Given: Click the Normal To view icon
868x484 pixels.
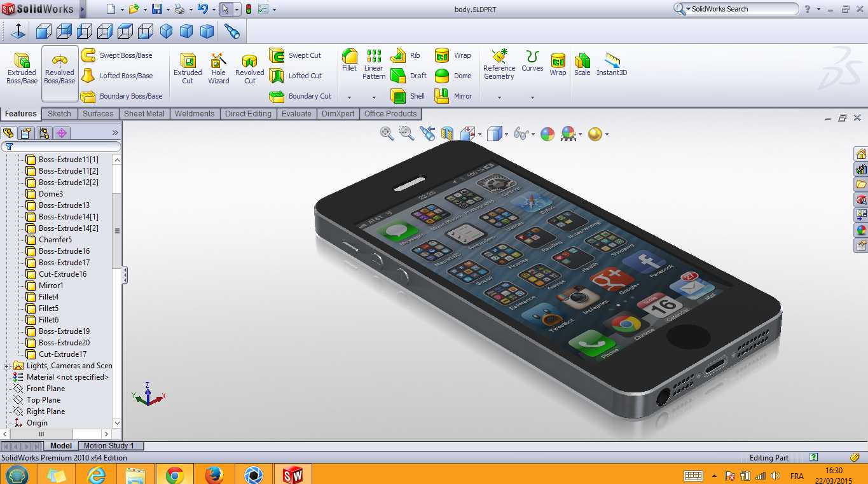Looking at the screenshot, I should click(x=18, y=31).
